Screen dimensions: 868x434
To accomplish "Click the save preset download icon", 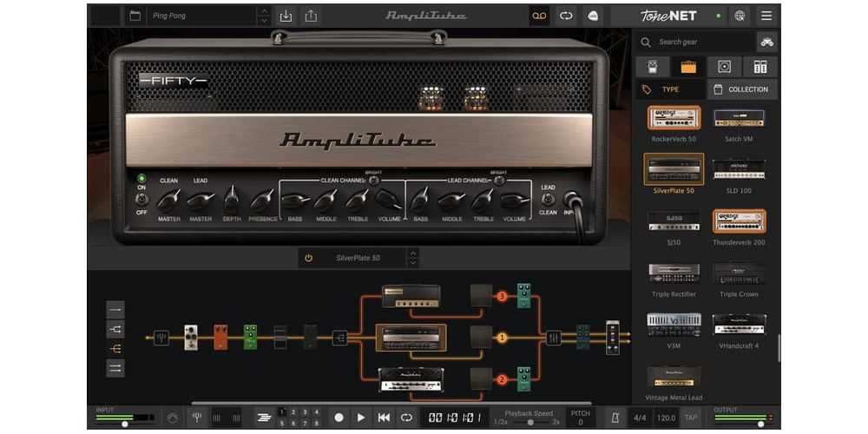I will [286, 16].
